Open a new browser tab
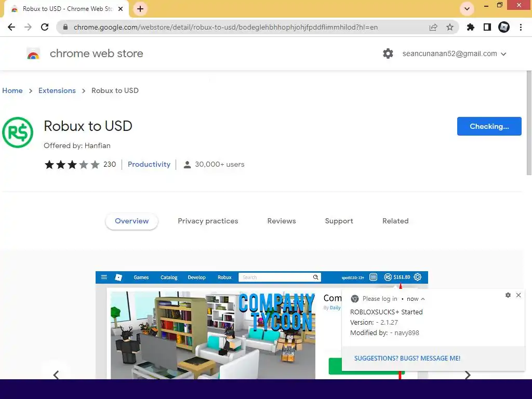Viewport: 532px width, 399px height. click(x=140, y=9)
